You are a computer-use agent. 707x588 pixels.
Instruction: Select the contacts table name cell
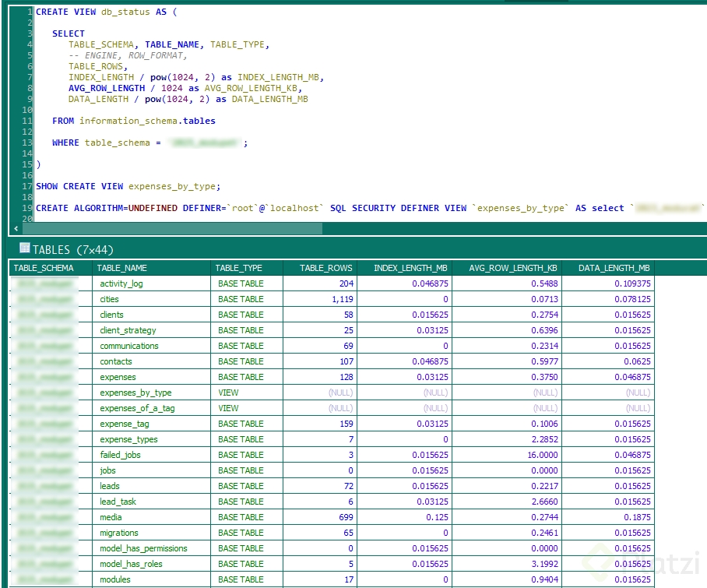(x=151, y=361)
